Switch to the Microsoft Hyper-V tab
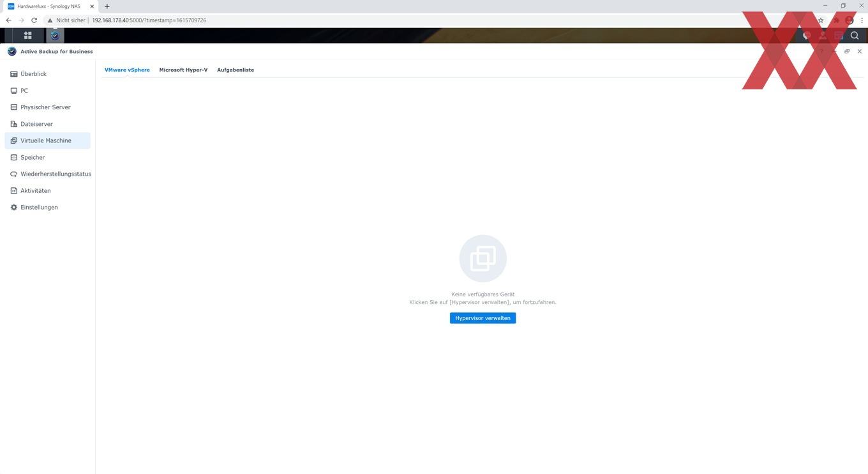This screenshot has width=868, height=474. 183,70
